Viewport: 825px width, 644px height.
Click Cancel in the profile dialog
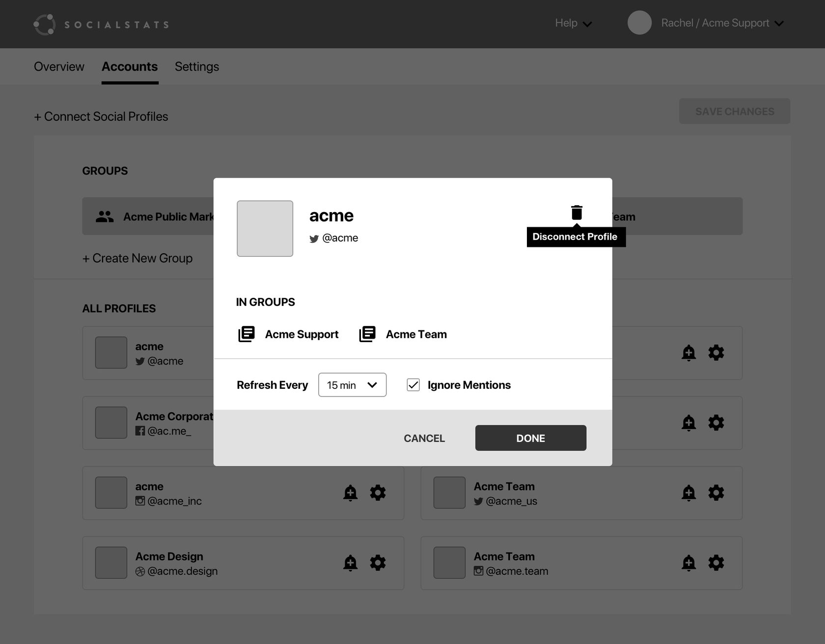424,438
